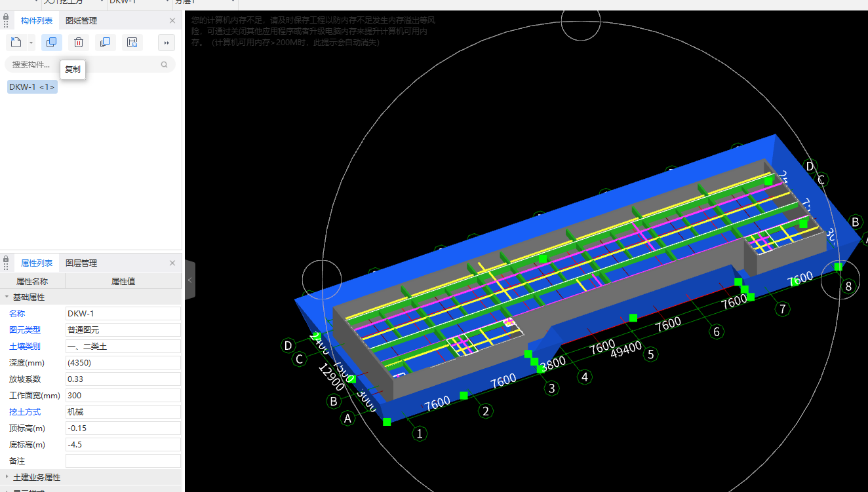This screenshot has width=868, height=492.
Task: Click the inter-layer copy icon
Action: (105, 43)
